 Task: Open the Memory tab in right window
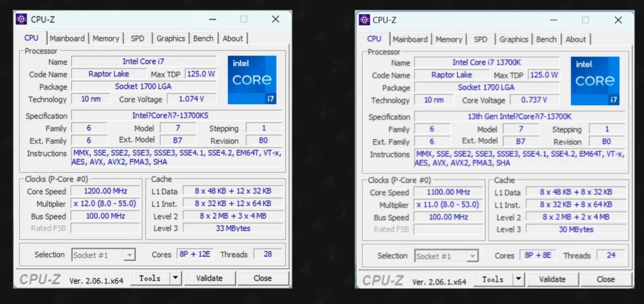[x=449, y=39]
